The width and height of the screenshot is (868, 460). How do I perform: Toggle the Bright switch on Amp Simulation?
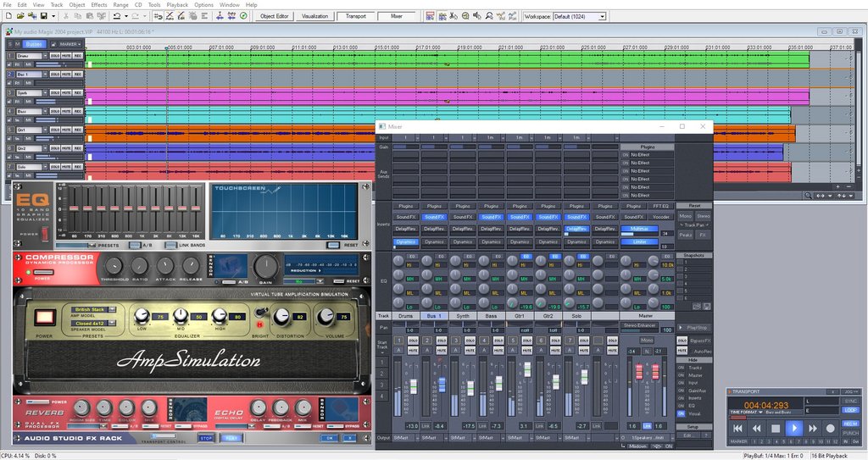(260, 313)
